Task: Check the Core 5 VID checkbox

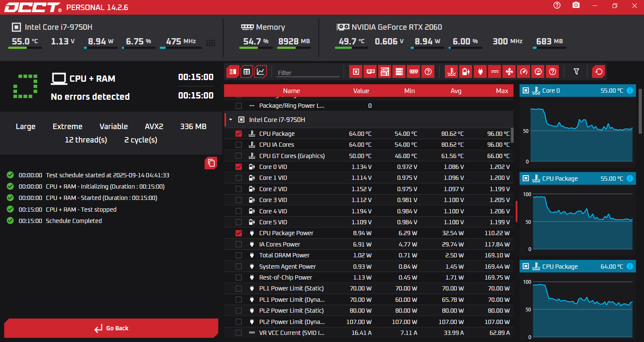Action: tap(239, 222)
